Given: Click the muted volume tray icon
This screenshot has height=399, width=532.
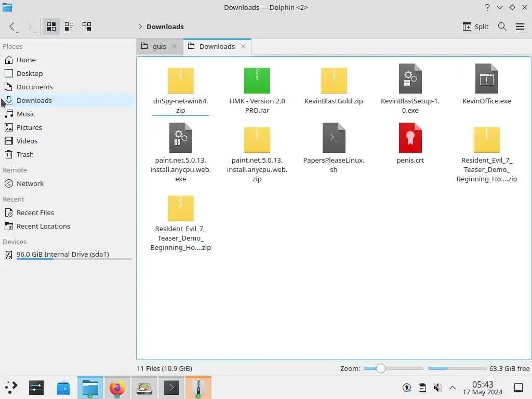Looking at the screenshot, I should (x=437, y=388).
